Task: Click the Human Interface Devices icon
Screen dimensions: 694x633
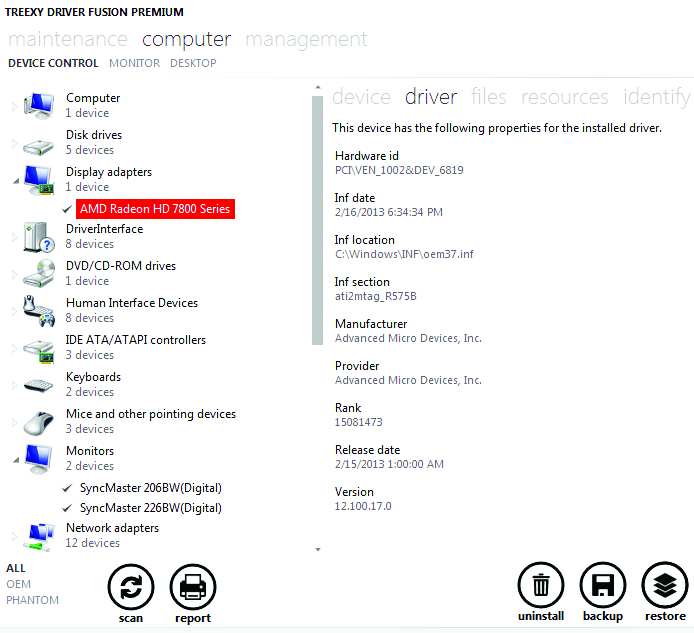Action: [x=39, y=311]
